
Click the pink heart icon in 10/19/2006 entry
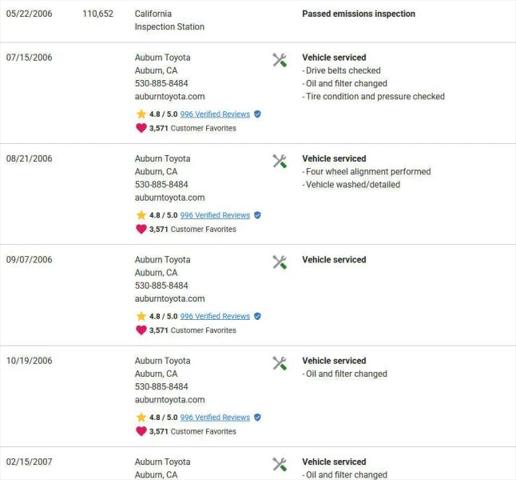tap(141, 431)
